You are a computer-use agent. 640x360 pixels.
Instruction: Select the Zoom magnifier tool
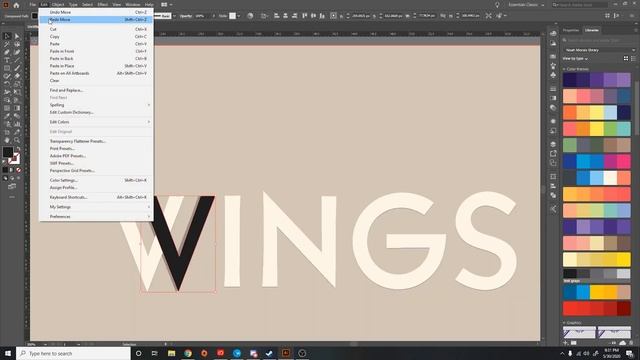coord(17,140)
